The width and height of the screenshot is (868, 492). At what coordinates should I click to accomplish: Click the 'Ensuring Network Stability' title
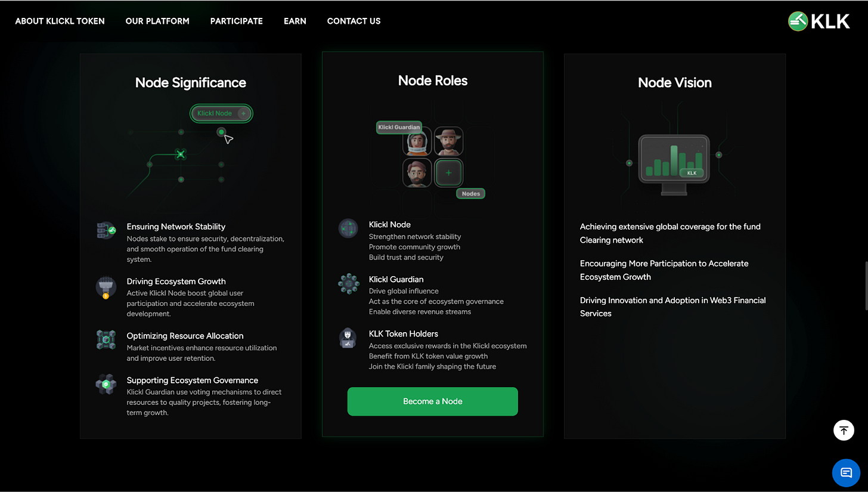tap(176, 227)
